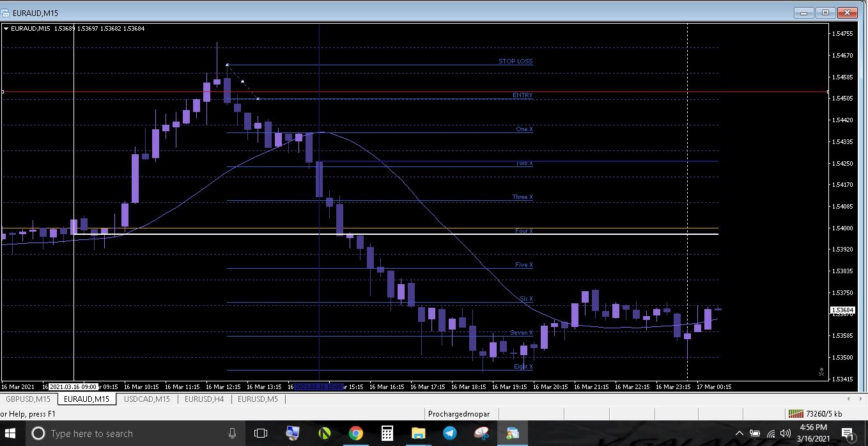
Task: Select the Two X level label
Action: [524, 163]
